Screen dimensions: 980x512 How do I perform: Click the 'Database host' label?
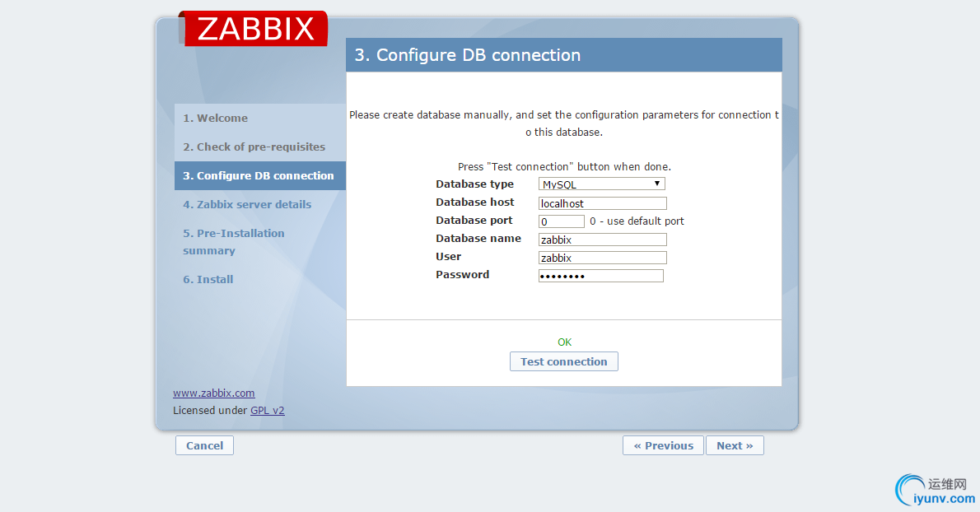(475, 202)
